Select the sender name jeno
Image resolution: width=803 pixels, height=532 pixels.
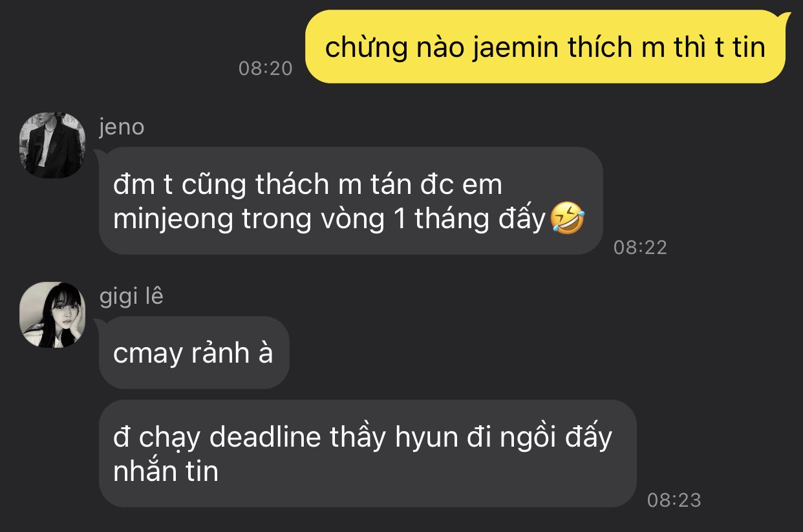tap(122, 127)
